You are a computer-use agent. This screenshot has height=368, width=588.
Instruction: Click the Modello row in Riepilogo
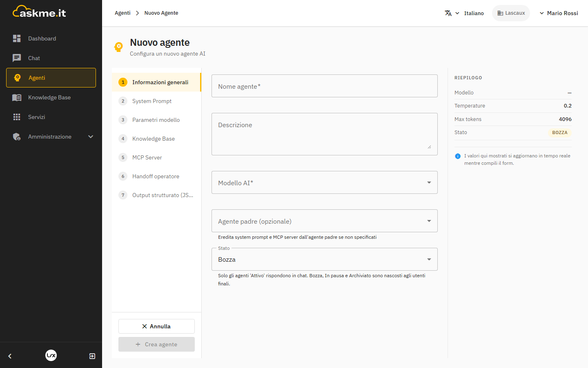(x=513, y=93)
